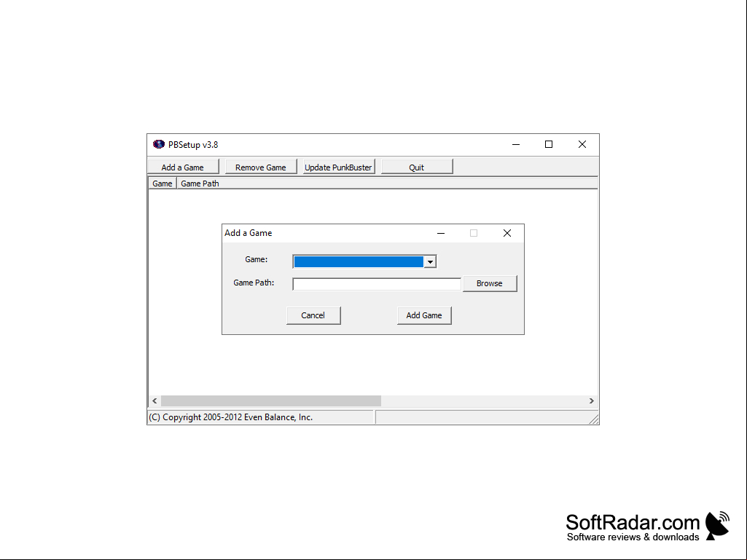Sort by the Game column header
The width and height of the screenshot is (747, 560).
pos(163,184)
